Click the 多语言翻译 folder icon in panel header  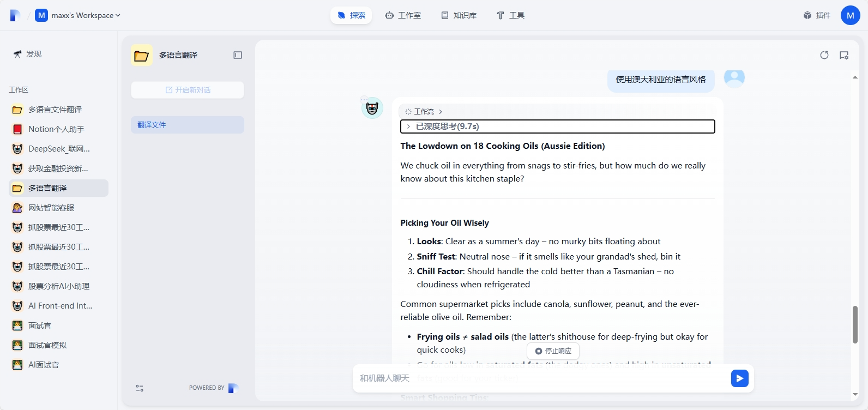pyautogui.click(x=142, y=55)
